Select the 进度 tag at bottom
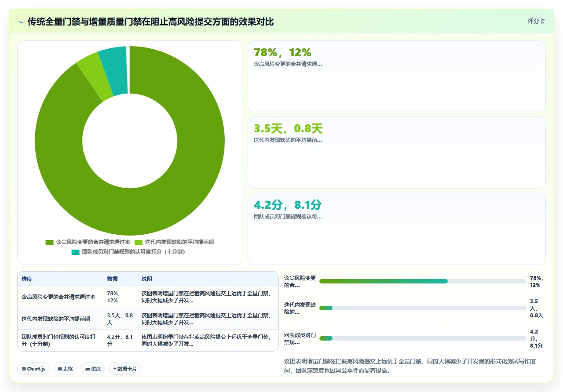563x392 pixels. click(x=93, y=369)
